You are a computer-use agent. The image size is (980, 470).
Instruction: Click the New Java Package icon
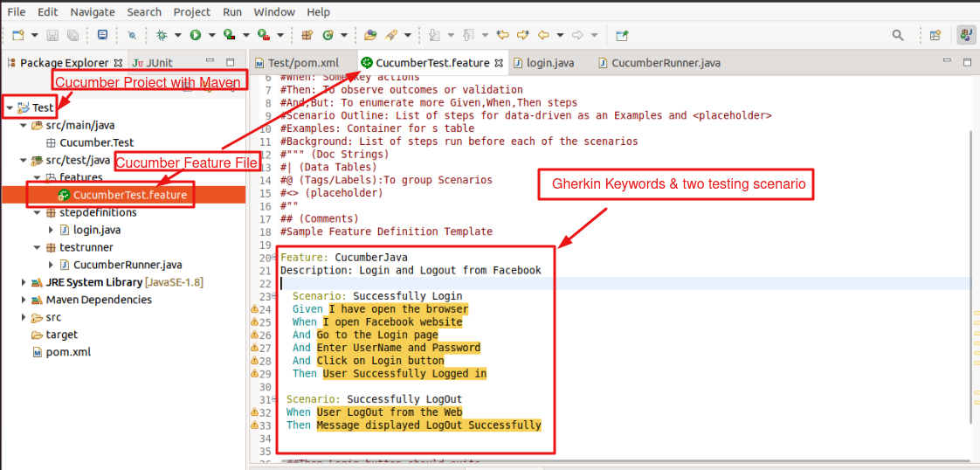point(307,36)
